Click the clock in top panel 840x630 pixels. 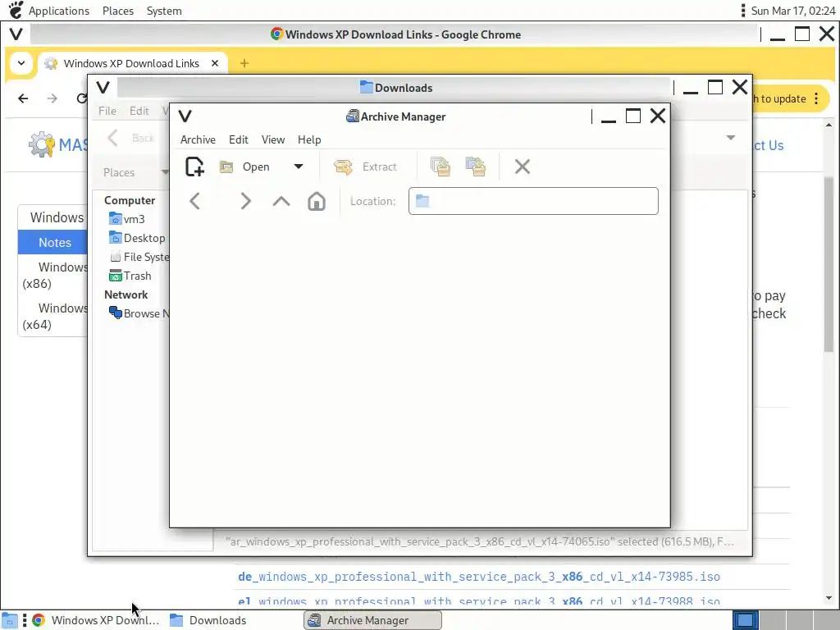(793, 11)
